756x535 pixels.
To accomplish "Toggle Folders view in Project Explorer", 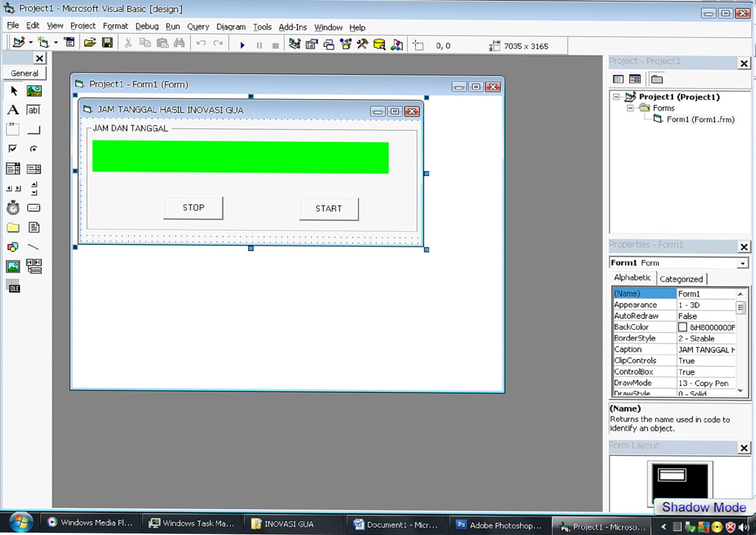I will point(657,79).
